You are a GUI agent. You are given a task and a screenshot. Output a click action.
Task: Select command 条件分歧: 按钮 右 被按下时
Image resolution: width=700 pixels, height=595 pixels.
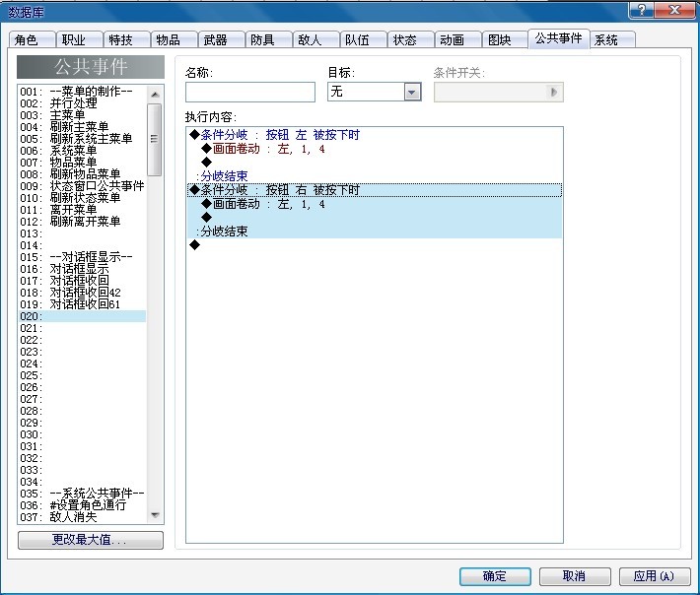(x=375, y=190)
